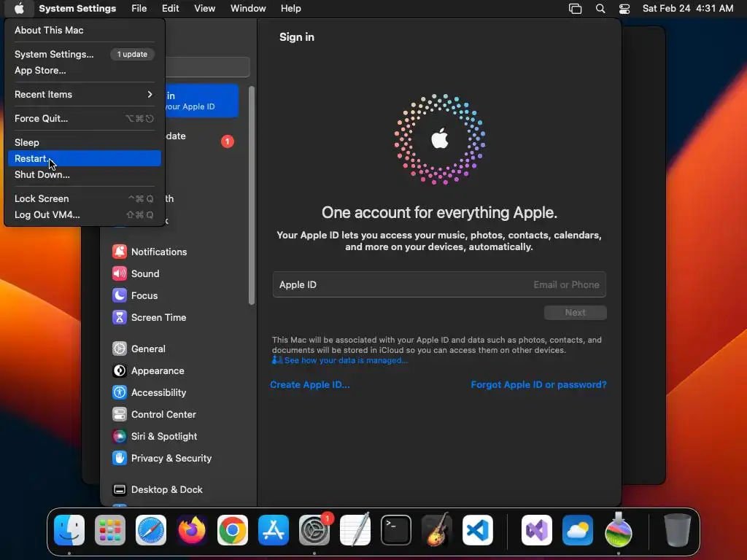Choose System Settings... in Apple menu
Screen dimensions: 747x560
click(85, 54)
